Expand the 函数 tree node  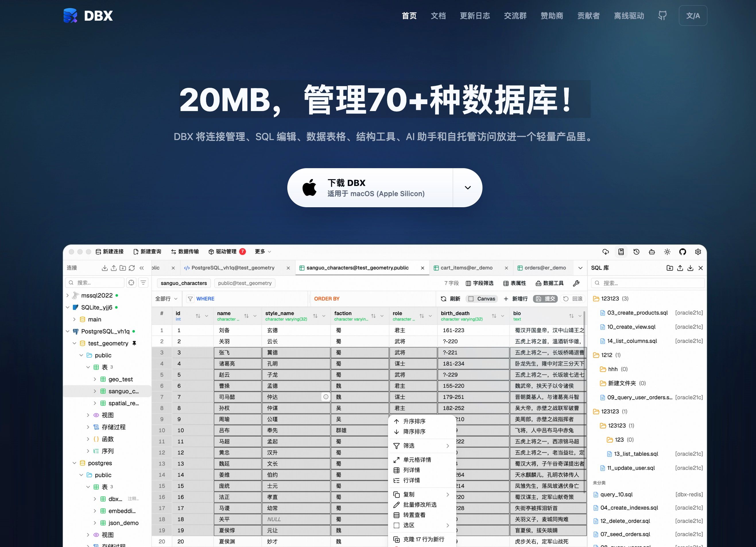coord(88,439)
